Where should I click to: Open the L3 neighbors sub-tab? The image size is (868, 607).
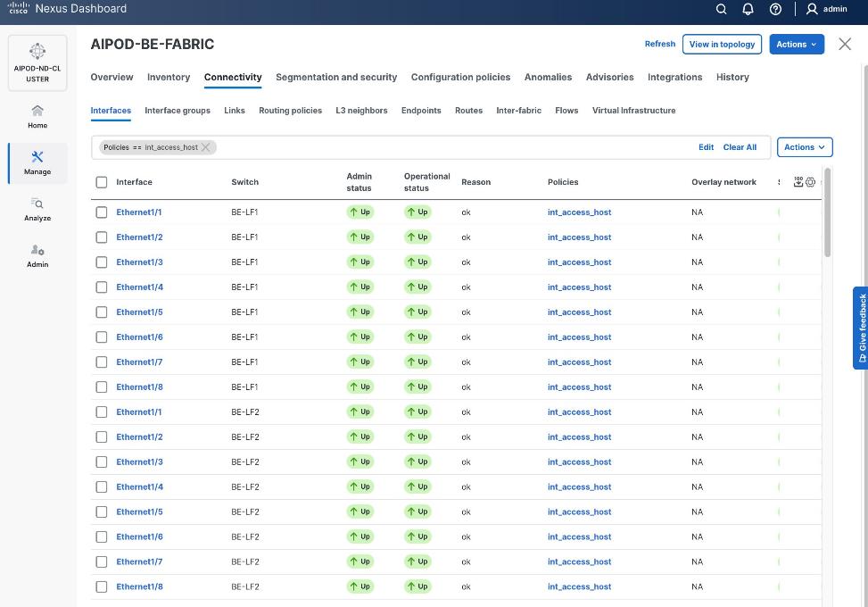(361, 111)
